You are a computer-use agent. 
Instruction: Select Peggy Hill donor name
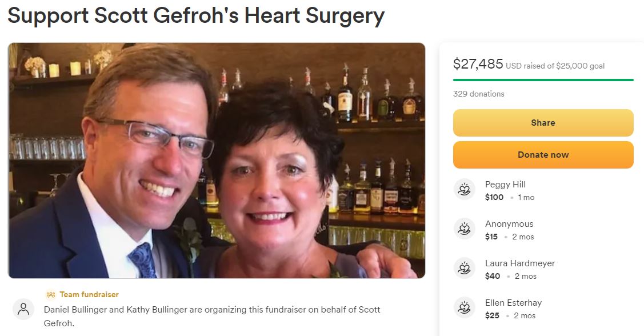click(505, 185)
